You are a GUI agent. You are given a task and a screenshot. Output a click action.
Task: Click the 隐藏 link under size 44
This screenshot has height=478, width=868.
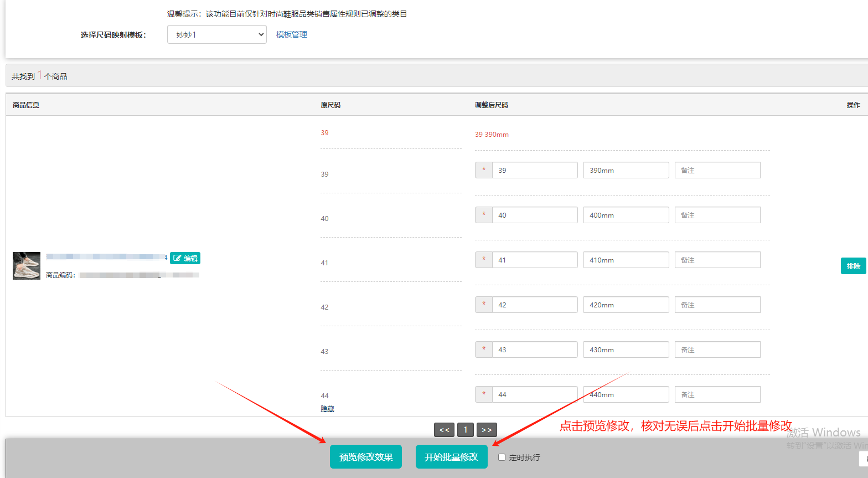(x=327, y=409)
